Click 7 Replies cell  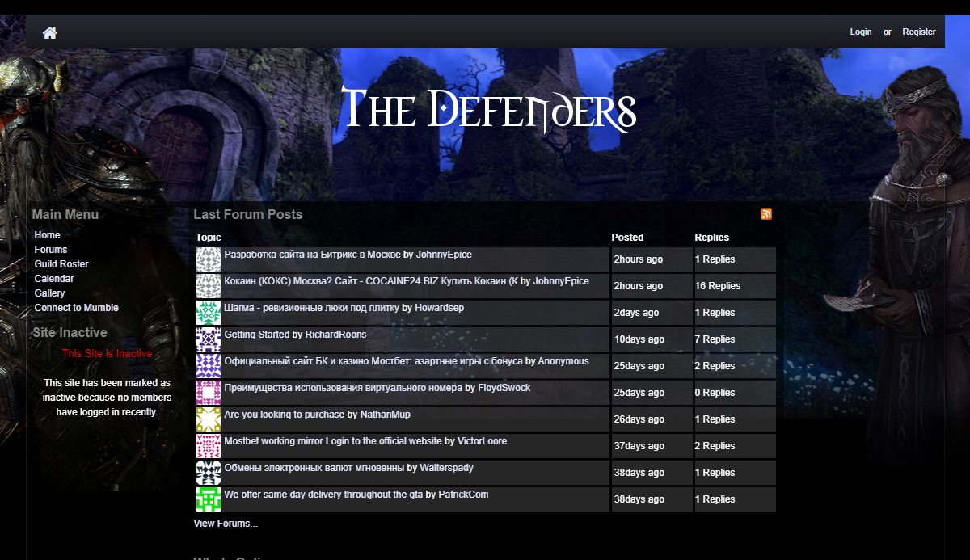(x=735, y=339)
